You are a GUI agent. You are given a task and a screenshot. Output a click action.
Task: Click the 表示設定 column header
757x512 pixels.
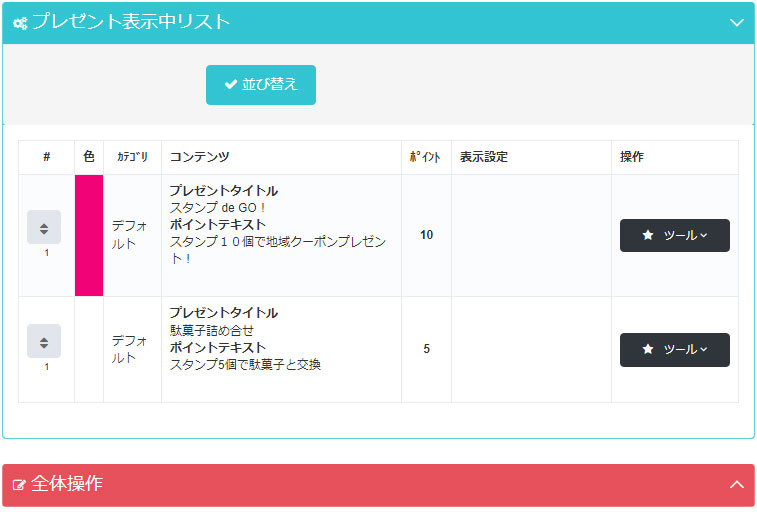point(484,157)
